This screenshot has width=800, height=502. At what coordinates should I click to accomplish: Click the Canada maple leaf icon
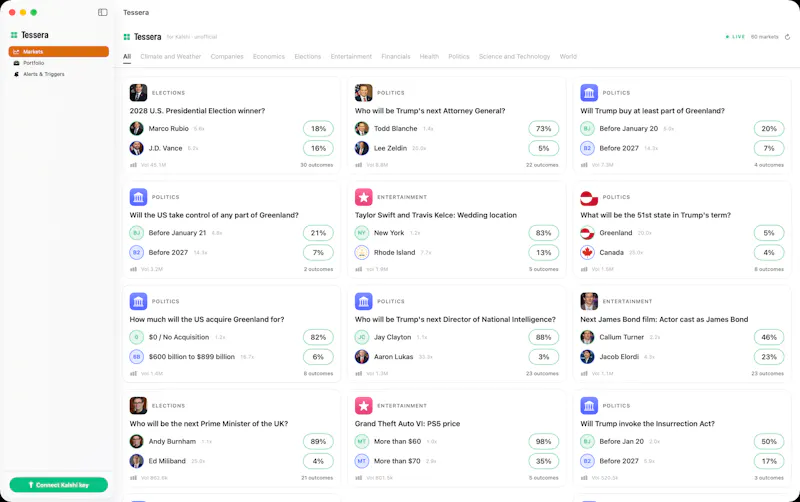pyautogui.click(x=587, y=253)
